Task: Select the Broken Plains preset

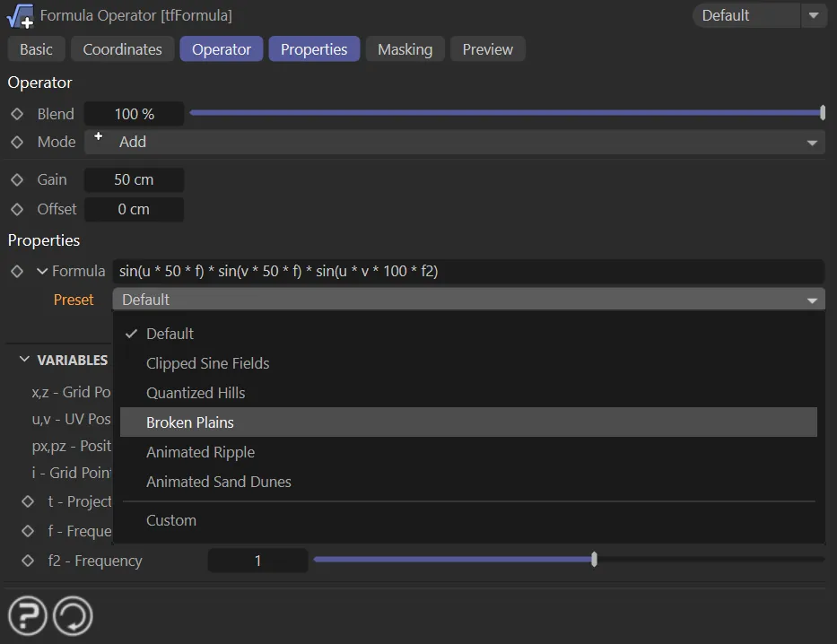Action: click(190, 422)
